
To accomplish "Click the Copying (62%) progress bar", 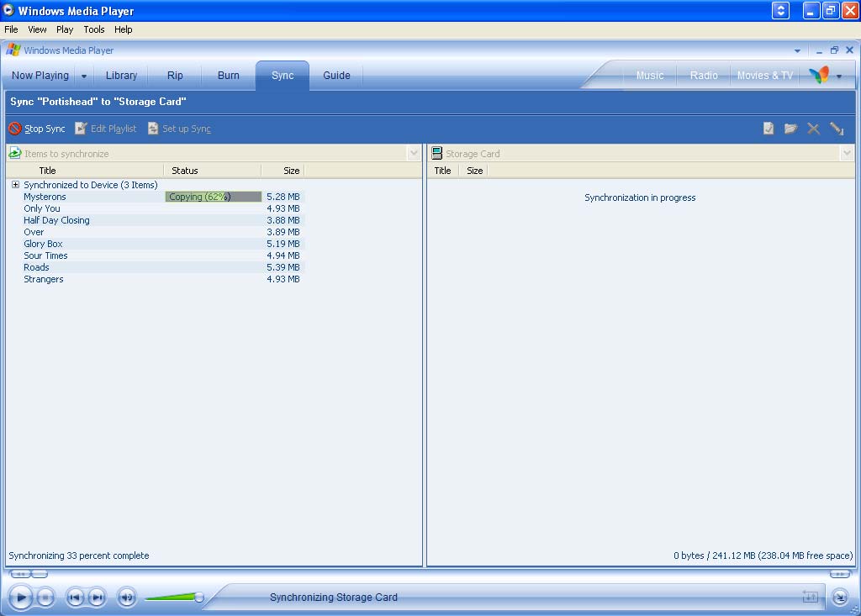I will tap(213, 197).
